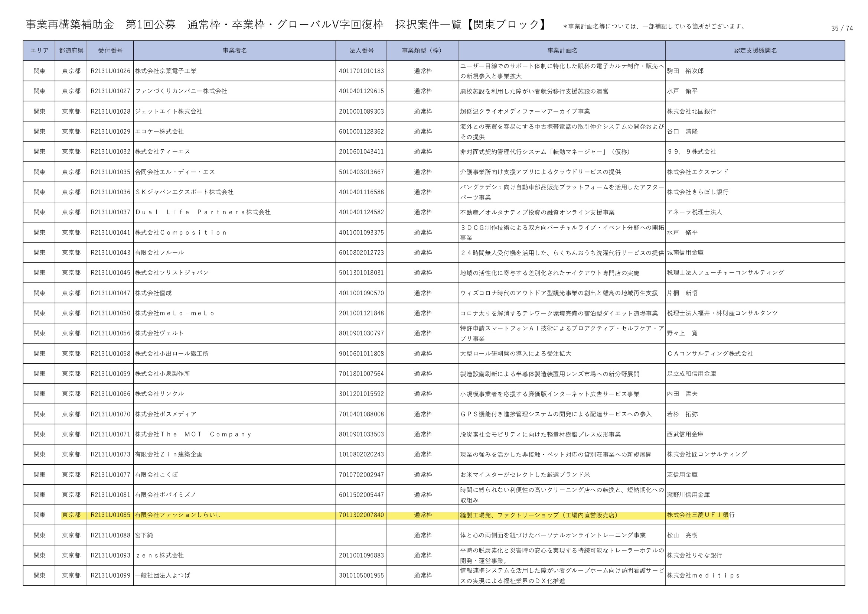Select the 宮下純一 applicant cell
Image resolution: width=868 pixels, height=614 pixels.
coord(147,535)
